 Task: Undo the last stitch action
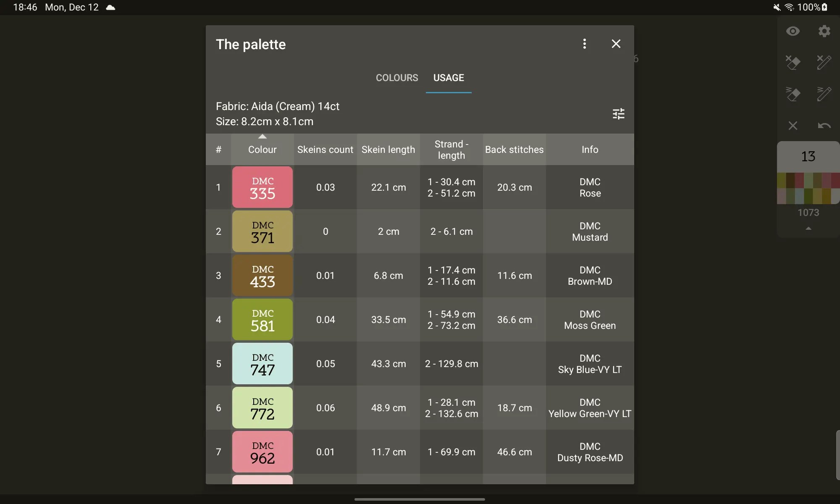tap(824, 126)
